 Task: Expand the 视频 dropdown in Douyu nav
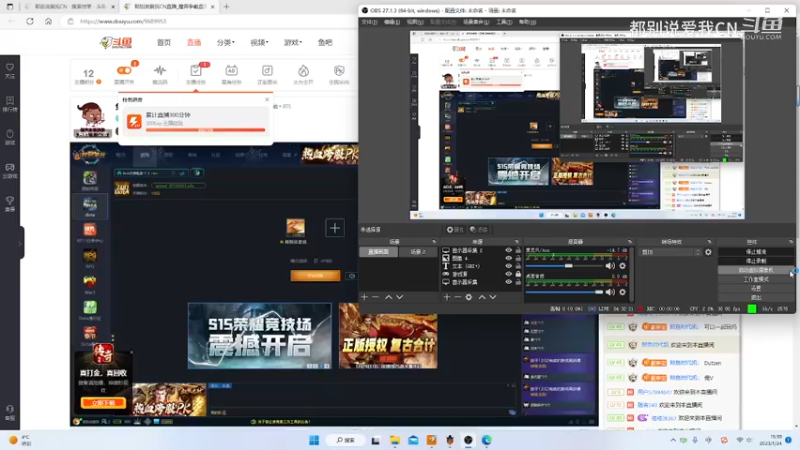pyautogui.click(x=259, y=42)
